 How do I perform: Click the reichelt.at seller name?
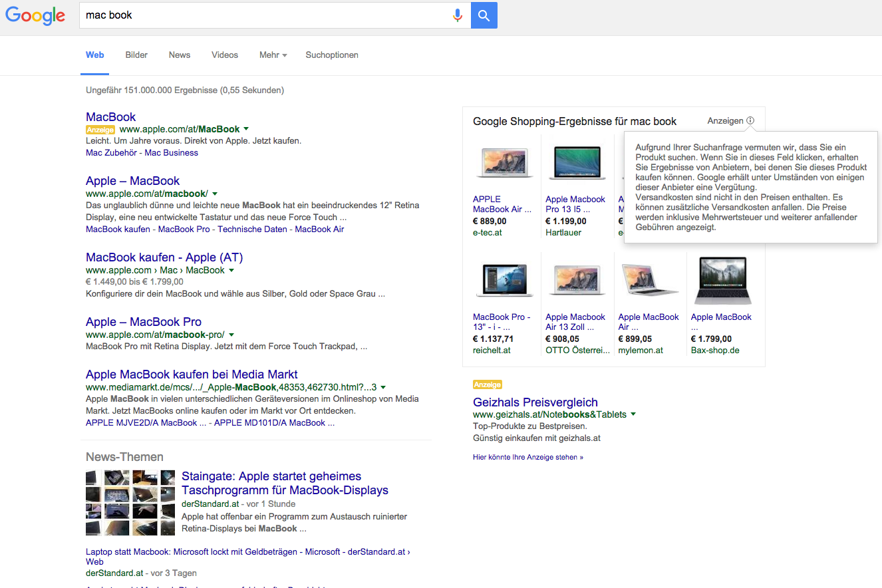pyautogui.click(x=492, y=351)
